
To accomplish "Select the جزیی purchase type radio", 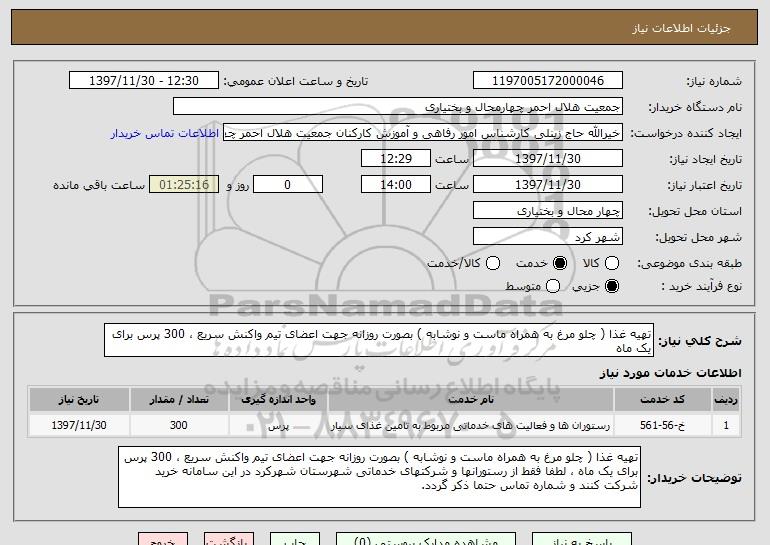I will pos(611,286).
